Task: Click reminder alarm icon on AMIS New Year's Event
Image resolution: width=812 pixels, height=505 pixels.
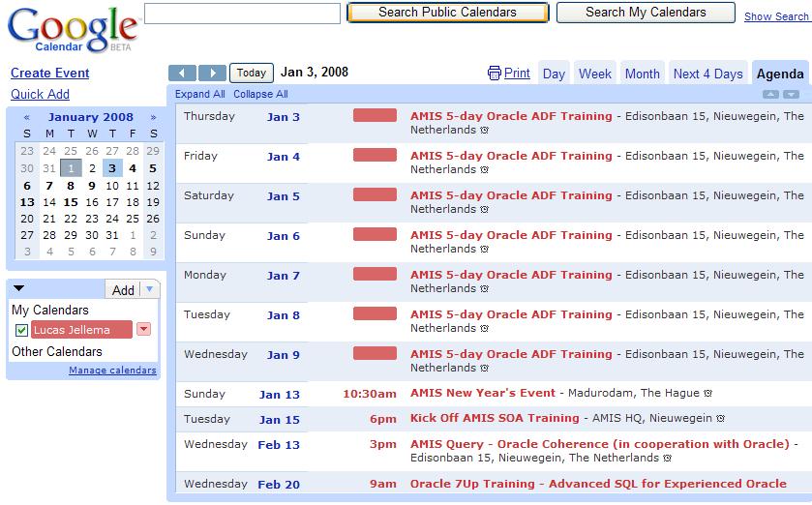Action: (x=707, y=394)
